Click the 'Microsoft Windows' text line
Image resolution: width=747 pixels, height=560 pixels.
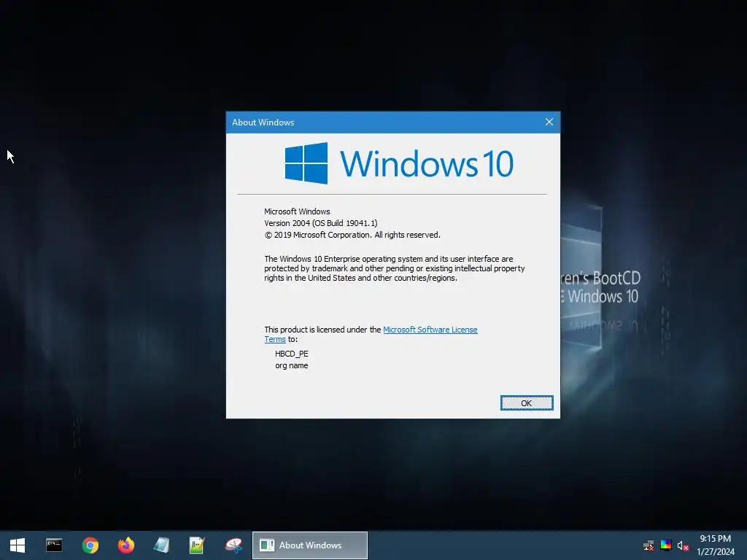298,211
